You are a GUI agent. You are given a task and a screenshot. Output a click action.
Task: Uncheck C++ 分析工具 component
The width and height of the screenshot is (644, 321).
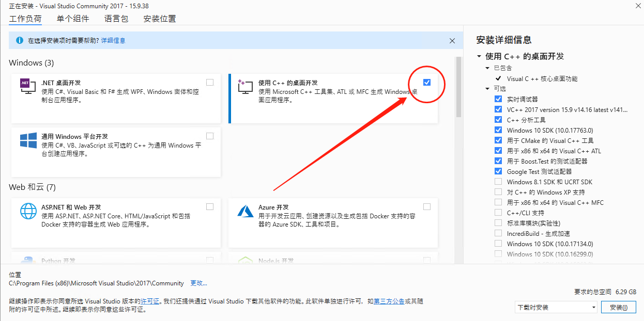(498, 120)
